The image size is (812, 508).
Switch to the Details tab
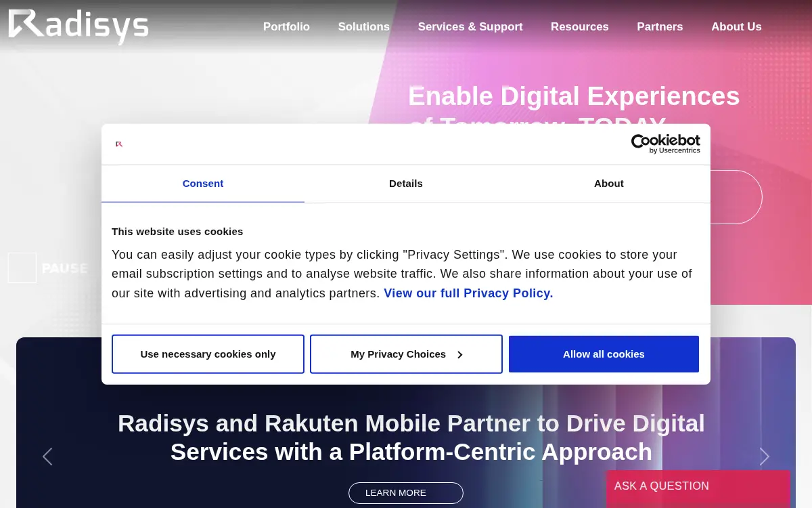click(406, 184)
